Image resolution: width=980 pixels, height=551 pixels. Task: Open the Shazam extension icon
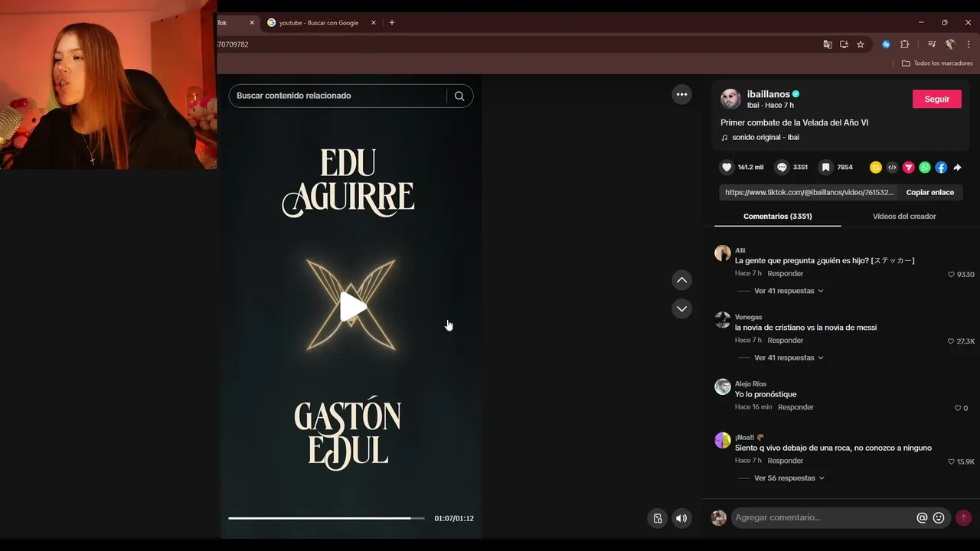tap(886, 44)
